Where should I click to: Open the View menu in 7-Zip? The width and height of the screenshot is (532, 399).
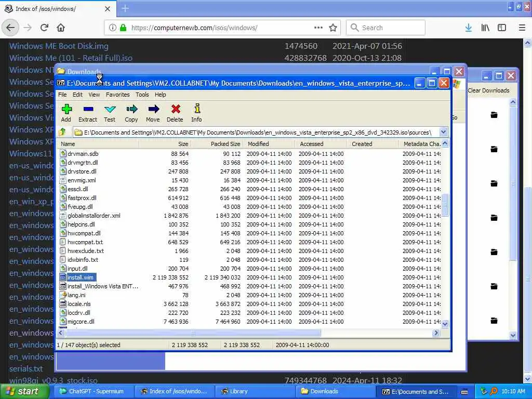[94, 95]
